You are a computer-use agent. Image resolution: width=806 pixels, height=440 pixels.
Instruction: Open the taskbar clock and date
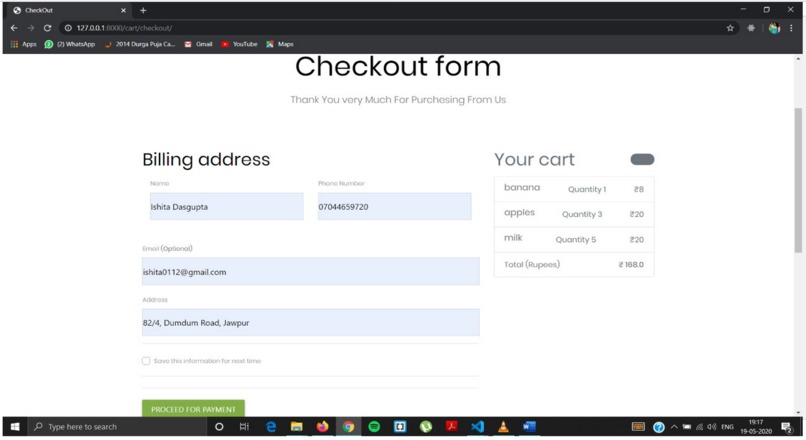(756, 427)
